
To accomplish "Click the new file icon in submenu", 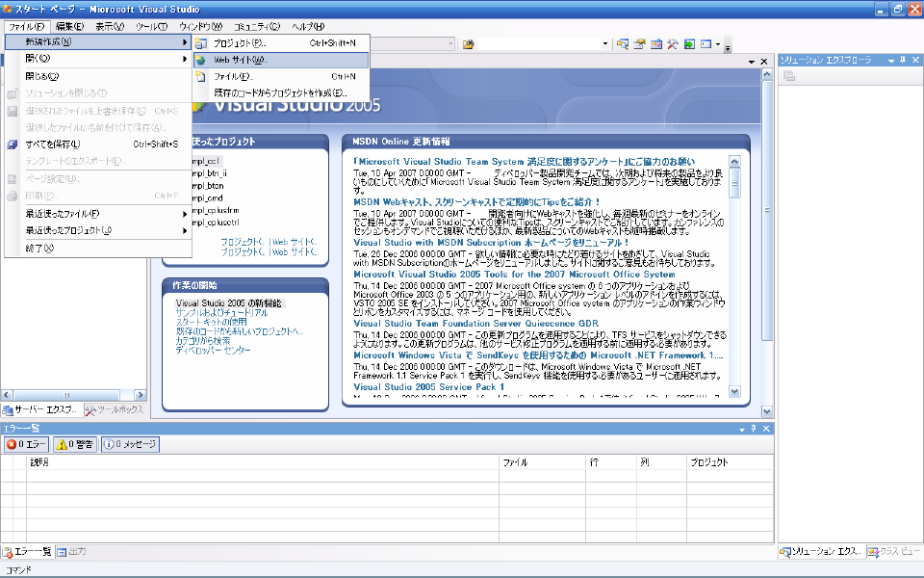I will pyautogui.click(x=201, y=77).
